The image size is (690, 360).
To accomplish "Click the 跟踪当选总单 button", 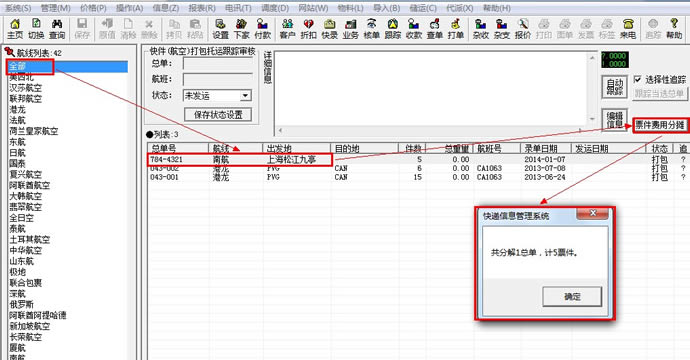I will coord(660,93).
